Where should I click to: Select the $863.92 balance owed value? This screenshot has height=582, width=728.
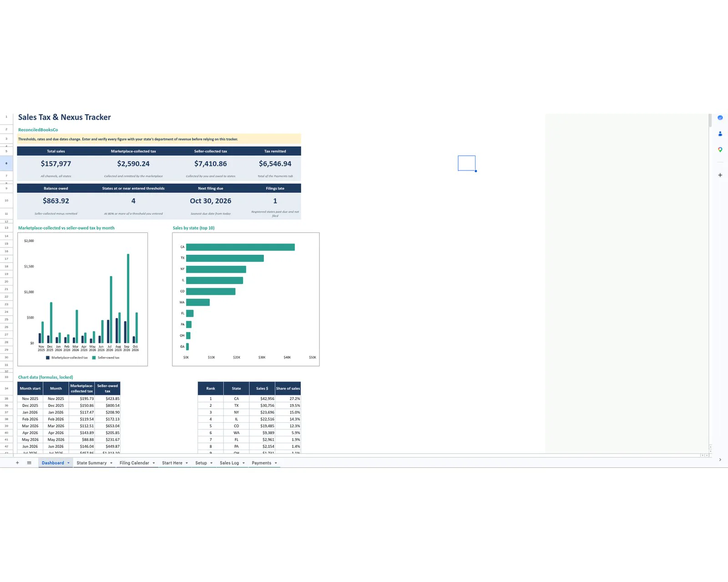click(x=56, y=201)
